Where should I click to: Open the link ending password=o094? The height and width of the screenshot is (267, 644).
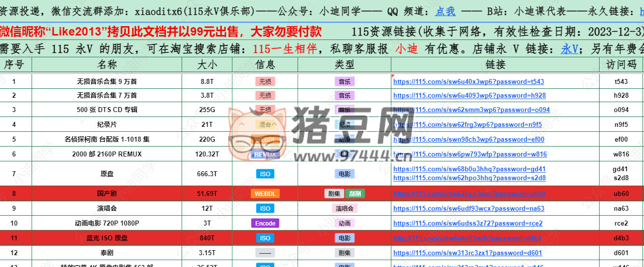point(471,110)
